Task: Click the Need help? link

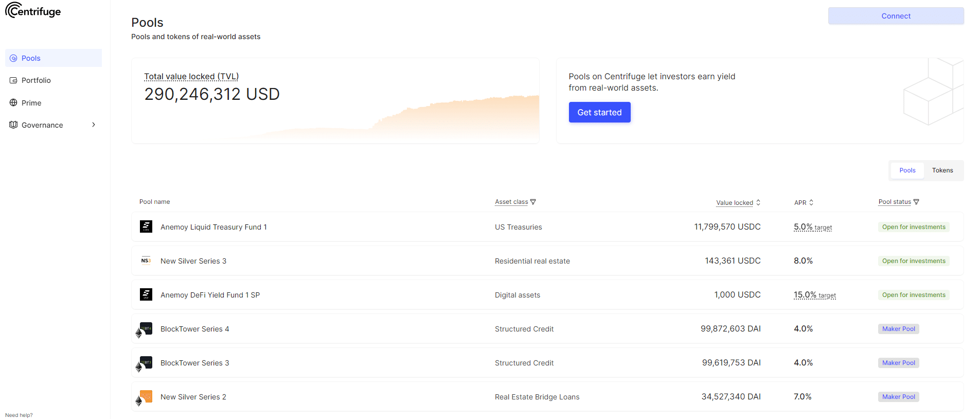Action: click(x=19, y=415)
